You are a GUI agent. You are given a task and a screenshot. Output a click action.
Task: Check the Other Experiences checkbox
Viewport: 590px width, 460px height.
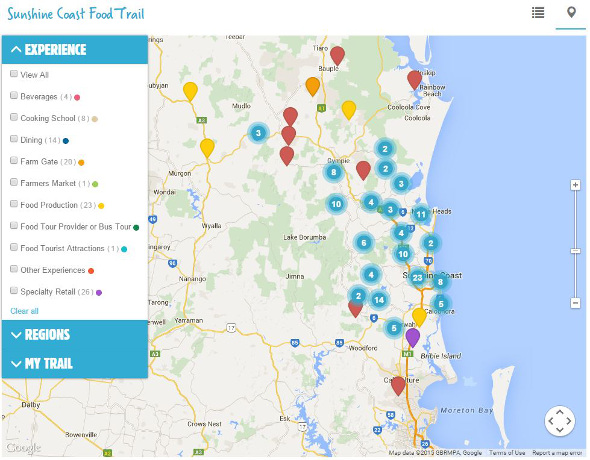click(x=14, y=269)
